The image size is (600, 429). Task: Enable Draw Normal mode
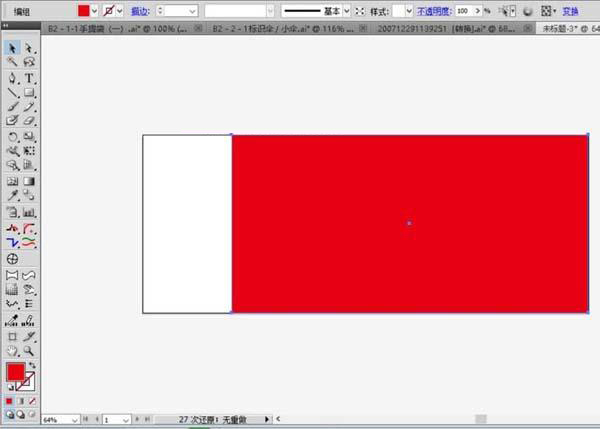[x=10, y=414]
